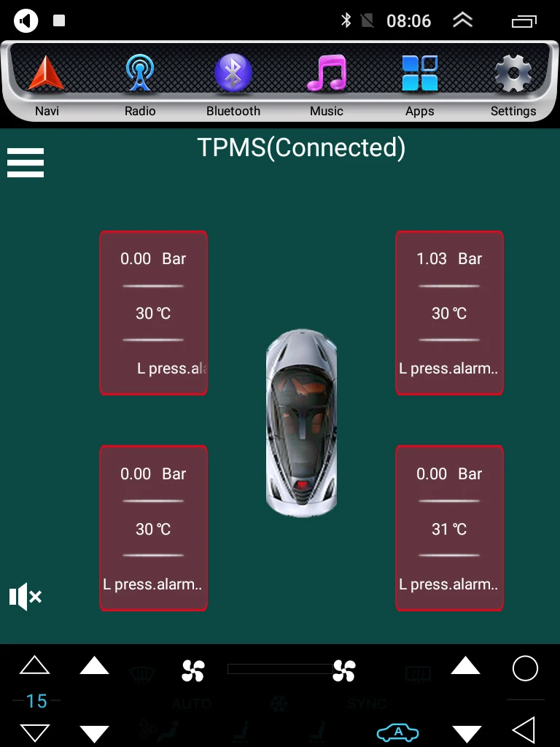
Task: Toggle the blue auto recirculation car icon
Action: (397, 732)
